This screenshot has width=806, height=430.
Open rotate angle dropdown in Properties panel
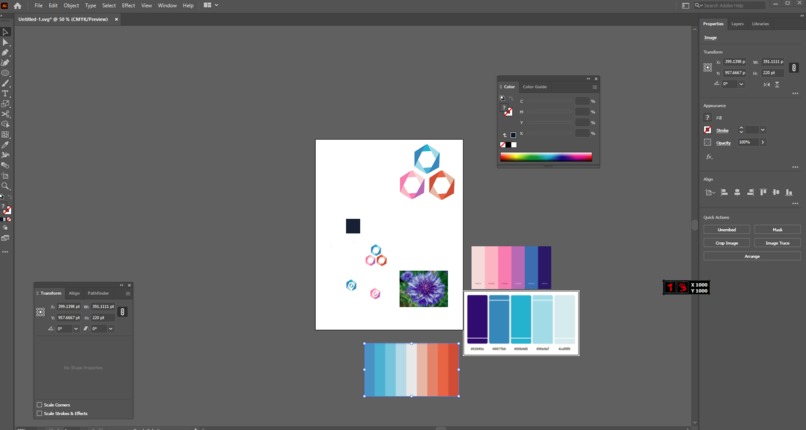pos(741,84)
